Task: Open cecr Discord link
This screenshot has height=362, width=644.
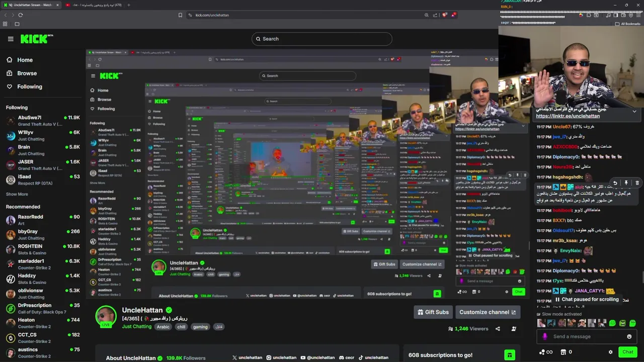Action: 347,357
